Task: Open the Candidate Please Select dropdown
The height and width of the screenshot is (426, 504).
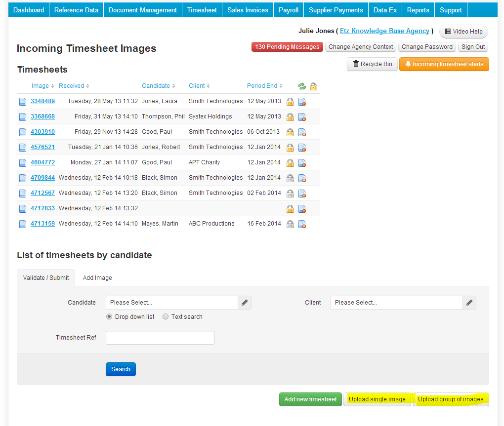Action: click(172, 303)
